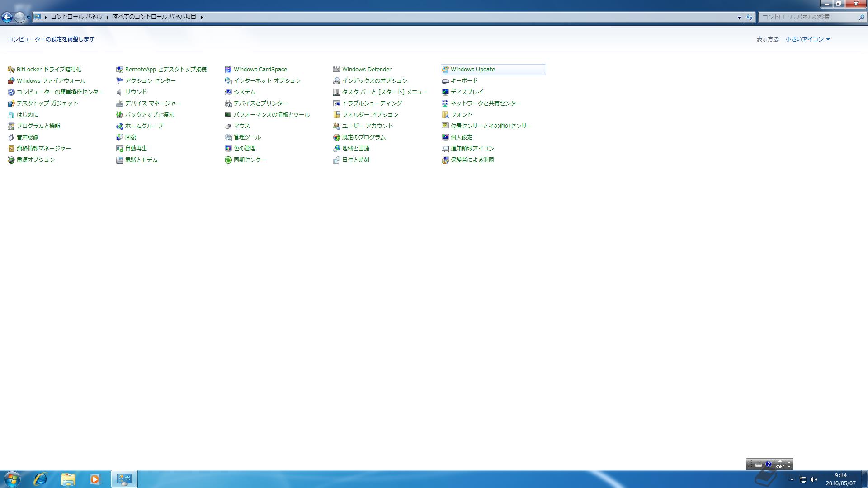Screen dimensions: 868x488
Task: Click the 保護者による制限 icon
Action: pyautogui.click(x=445, y=160)
